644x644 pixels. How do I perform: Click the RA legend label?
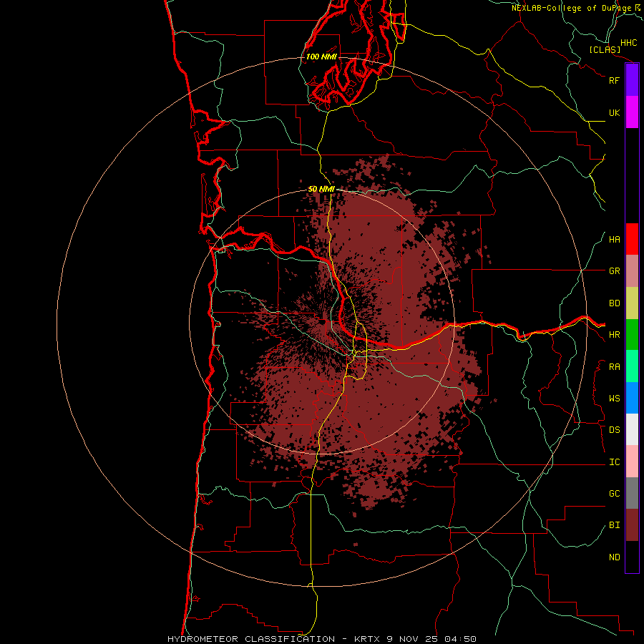pyautogui.click(x=614, y=367)
